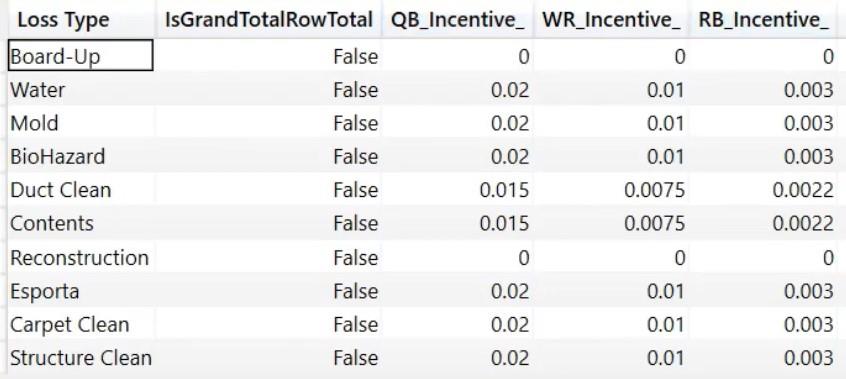Viewport: 846px width, 379px height.
Task: Select the Board-Up cell
Action: coord(81,56)
